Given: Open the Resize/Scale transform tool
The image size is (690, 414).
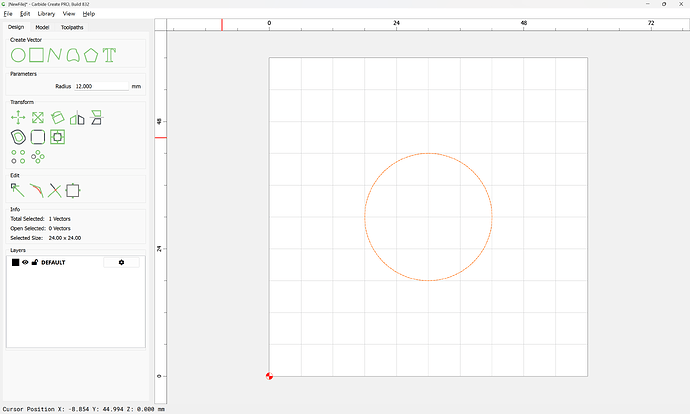Looking at the screenshot, I should point(37,117).
